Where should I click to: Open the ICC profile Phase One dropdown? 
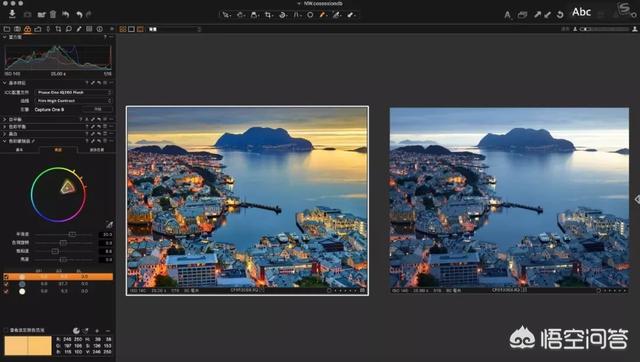pos(73,93)
